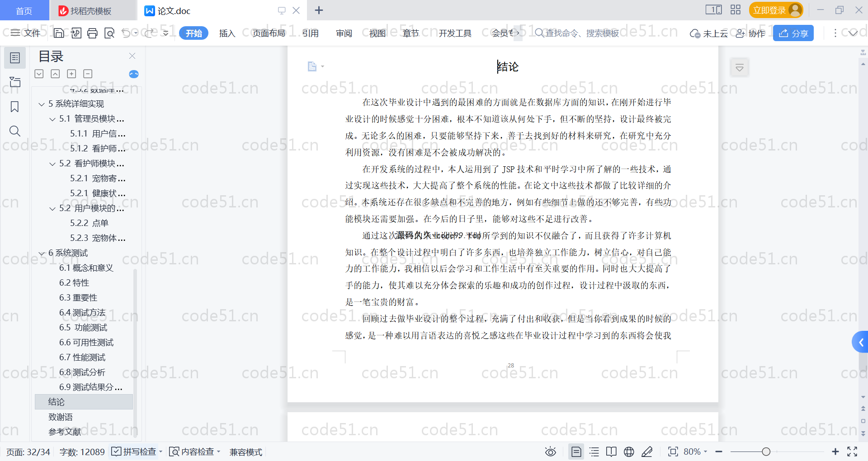
Task: Collapse the 5.1 管理员模块 tree node
Action: pyautogui.click(x=52, y=119)
